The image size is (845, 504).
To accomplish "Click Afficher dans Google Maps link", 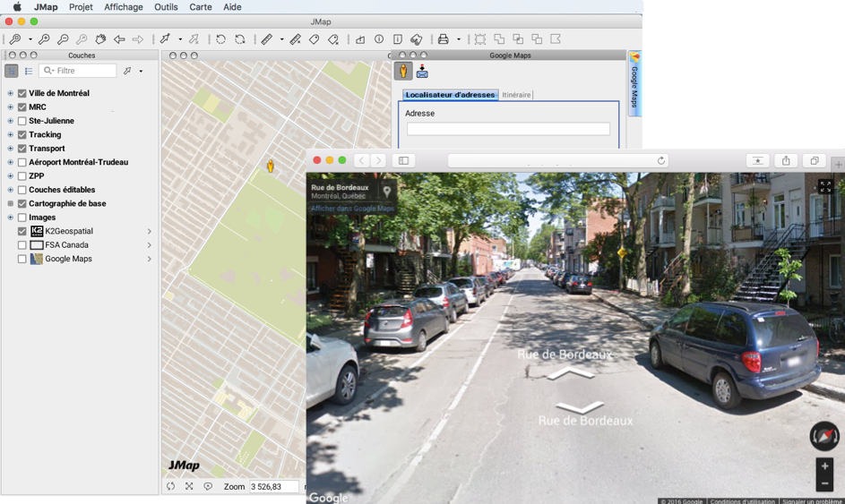I will (x=352, y=209).
